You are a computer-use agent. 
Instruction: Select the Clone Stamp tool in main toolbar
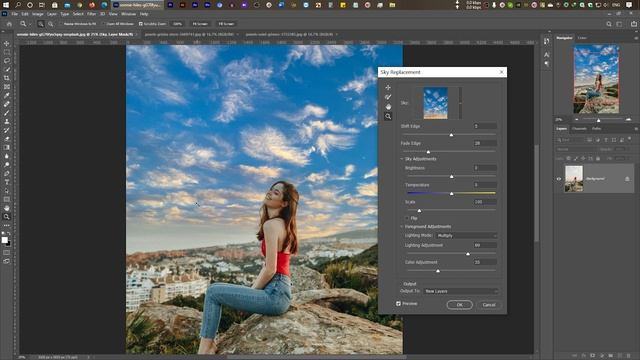click(x=7, y=121)
